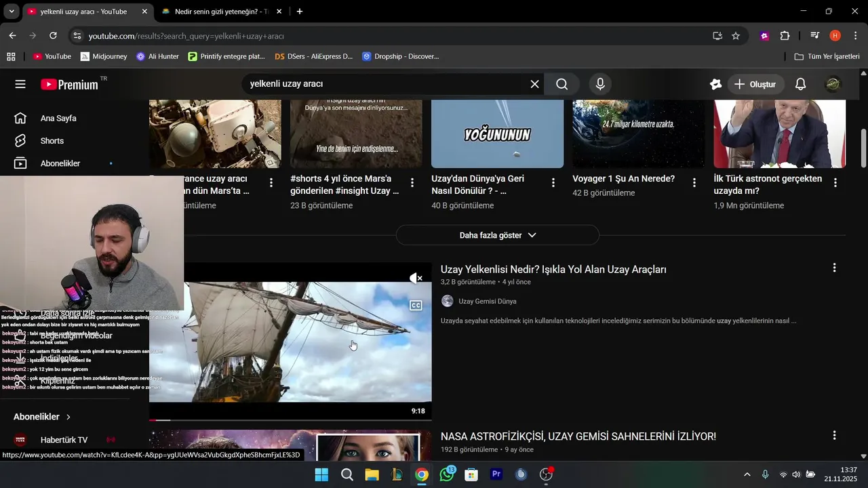This screenshot has height=488, width=868.
Task: Open the tab search dropdown
Action: point(11,12)
